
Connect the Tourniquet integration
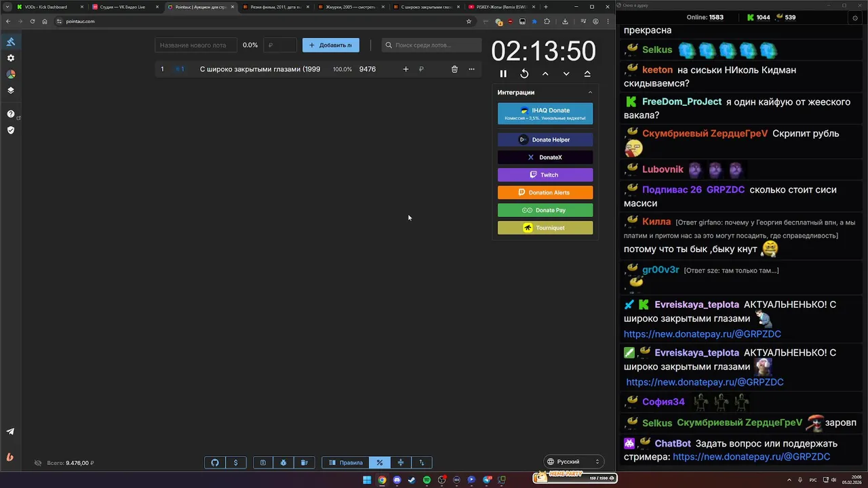point(545,228)
